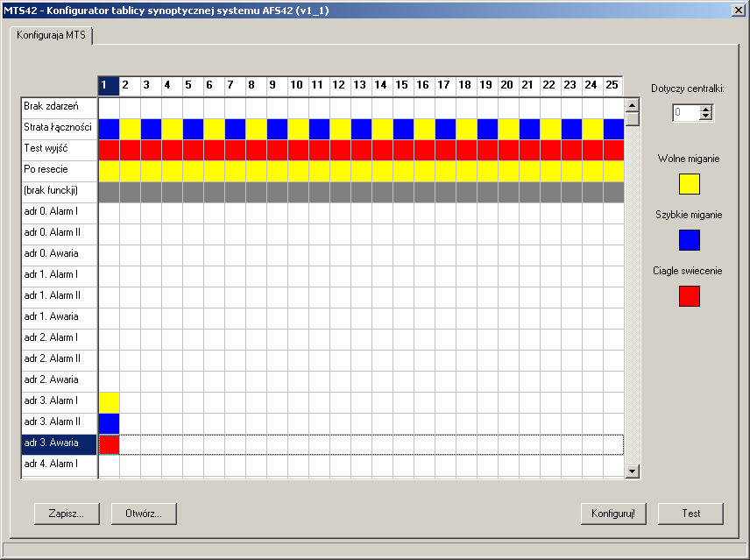
Task: Click the grid scrollbar up arrow
Action: (x=633, y=105)
